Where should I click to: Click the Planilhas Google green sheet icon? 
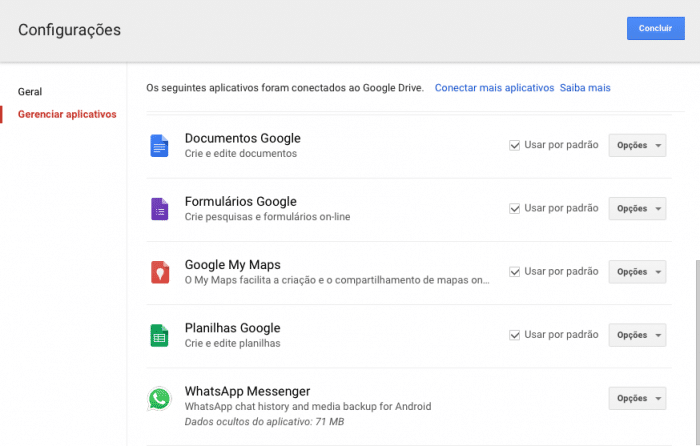(159, 336)
